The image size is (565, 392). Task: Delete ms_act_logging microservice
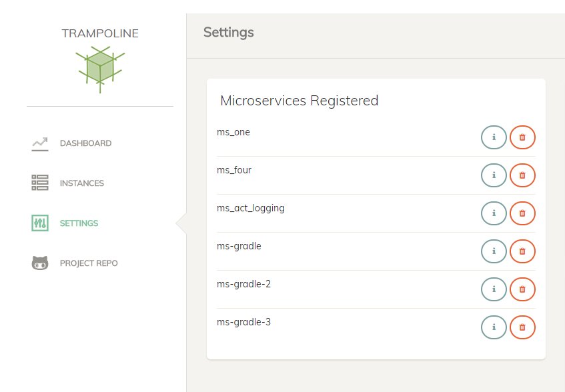[x=522, y=213]
